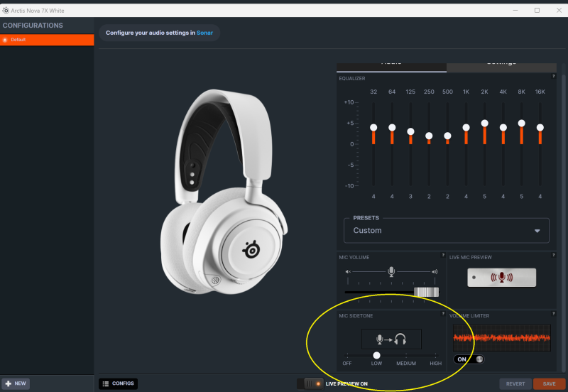
Task: Open the Equalizer help question mark
Action: pyautogui.click(x=553, y=76)
